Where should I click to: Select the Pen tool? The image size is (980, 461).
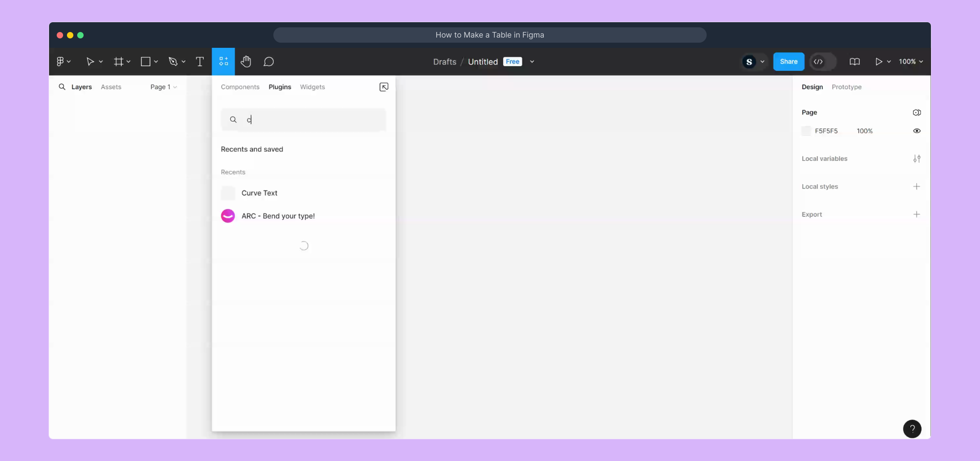[173, 61]
